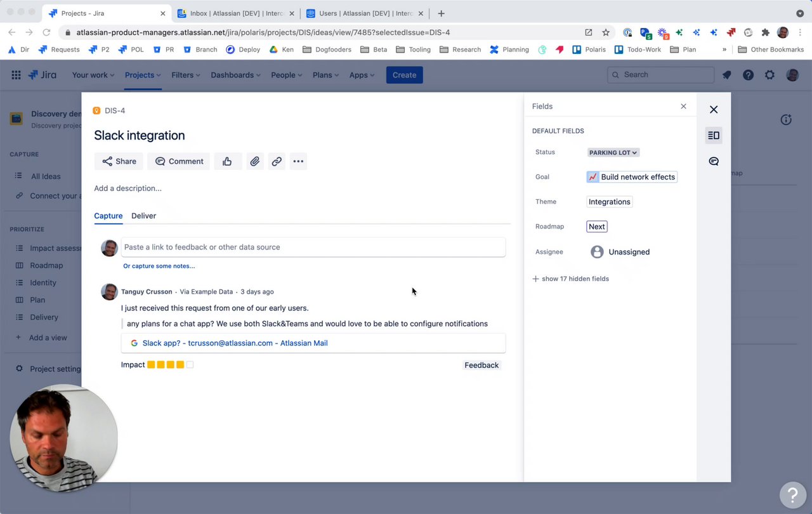Open the Jira help icon

pos(749,75)
